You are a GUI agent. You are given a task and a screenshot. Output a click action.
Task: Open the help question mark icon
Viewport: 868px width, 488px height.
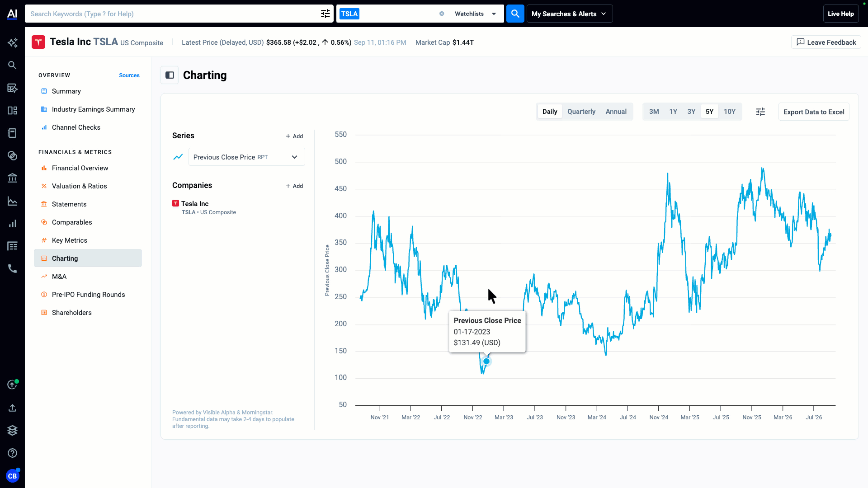(x=12, y=453)
